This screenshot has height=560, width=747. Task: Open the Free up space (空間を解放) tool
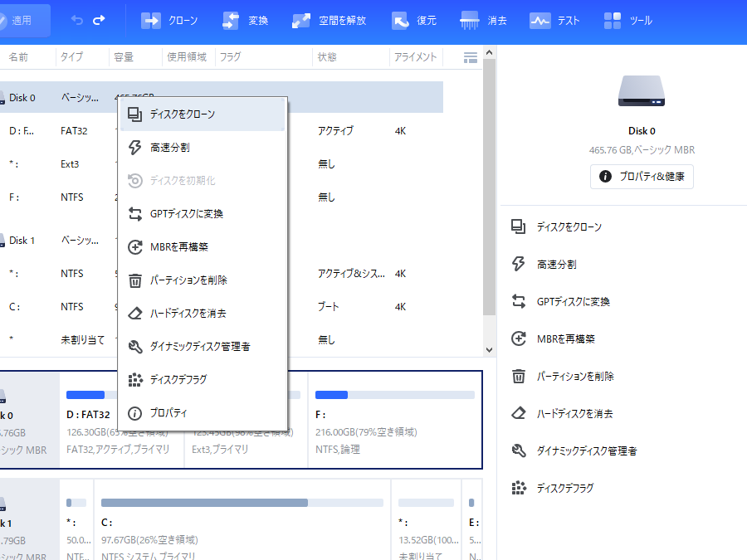[x=301, y=21]
